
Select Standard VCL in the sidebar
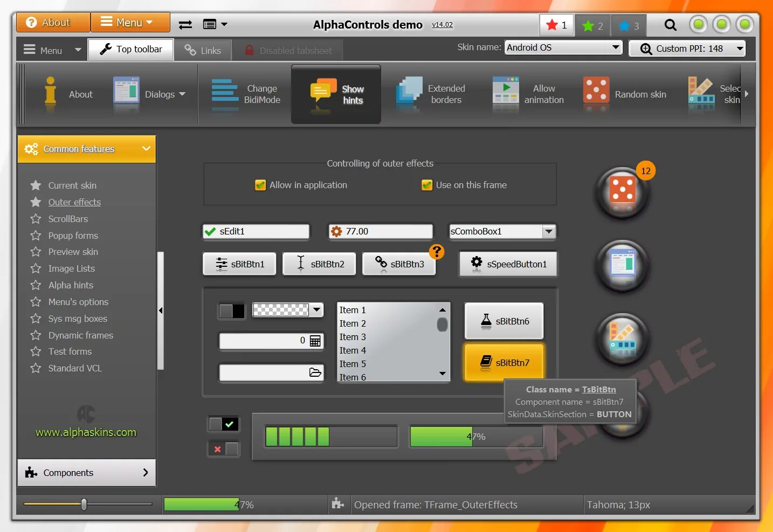click(75, 368)
